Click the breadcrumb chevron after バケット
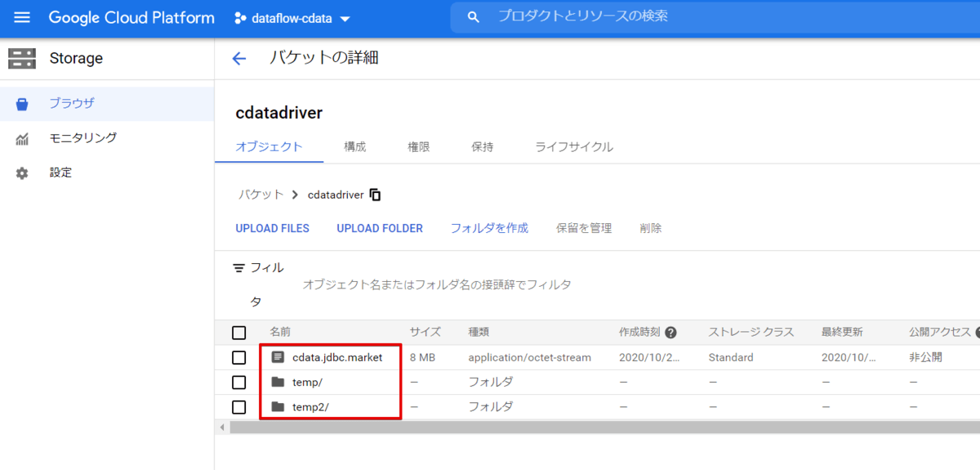The height and width of the screenshot is (470, 980). [x=295, y=195]
